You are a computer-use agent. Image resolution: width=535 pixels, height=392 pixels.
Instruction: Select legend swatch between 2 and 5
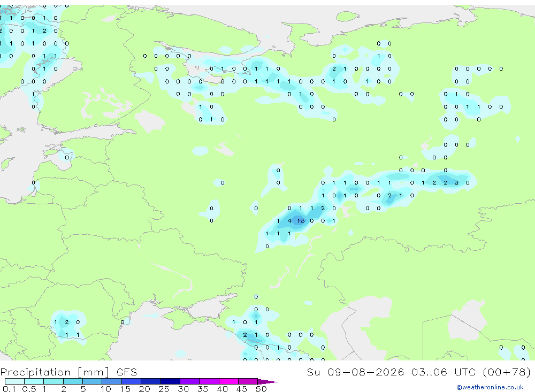click(73, 381)
